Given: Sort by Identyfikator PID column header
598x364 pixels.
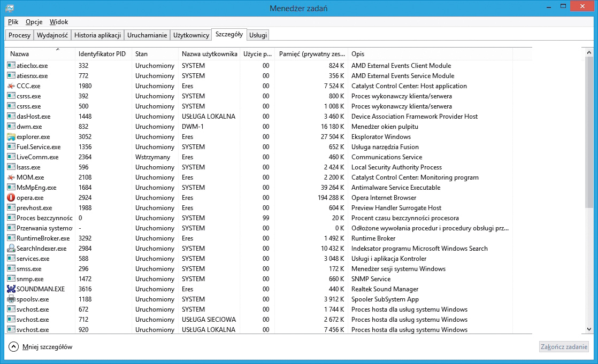Looking at the screenshot, I should pyautogui.click(x=102, y=54).
